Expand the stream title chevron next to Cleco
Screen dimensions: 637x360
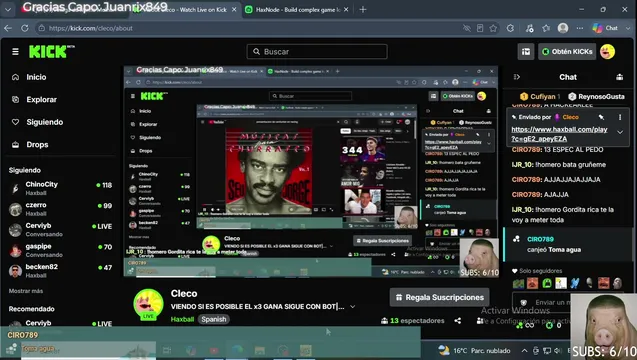tap(353, 307)
